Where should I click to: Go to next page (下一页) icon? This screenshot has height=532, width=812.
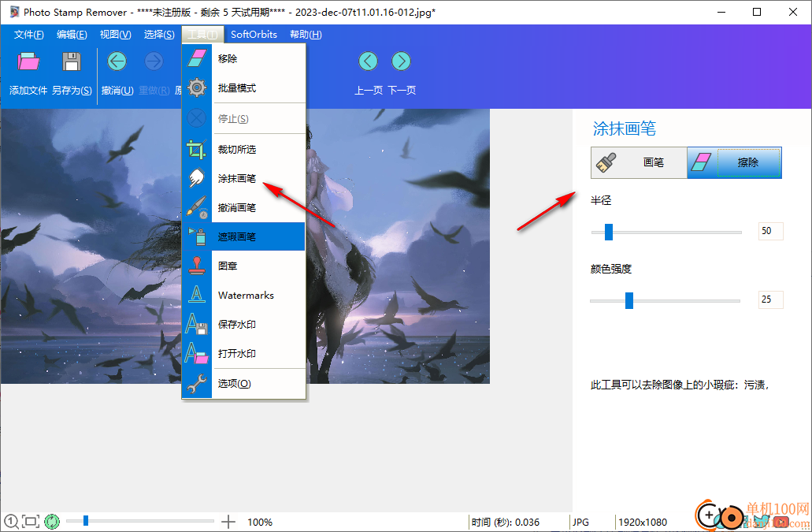(x=402, y=61)
